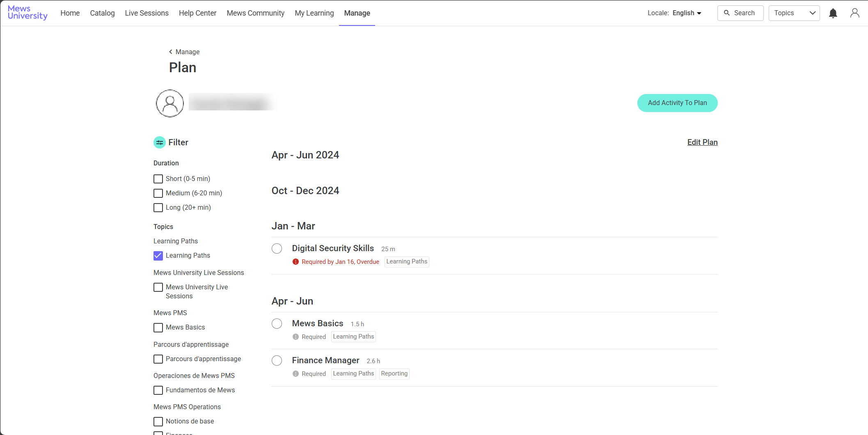Screen dimensions: 868x435
Task: Click the Overdue alert icon for Digital Security Skills
Action: coord(295,262)
